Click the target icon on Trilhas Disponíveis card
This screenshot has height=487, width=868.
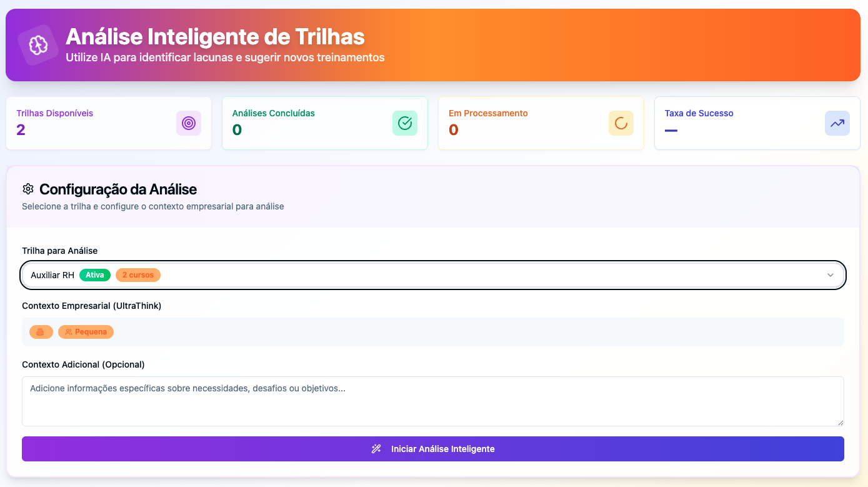click(188, 123)
